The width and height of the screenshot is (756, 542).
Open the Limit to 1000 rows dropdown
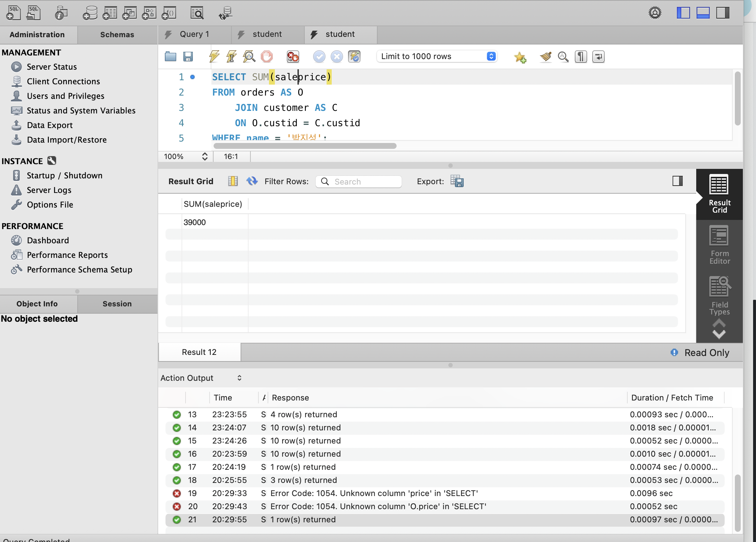[437, 57]
